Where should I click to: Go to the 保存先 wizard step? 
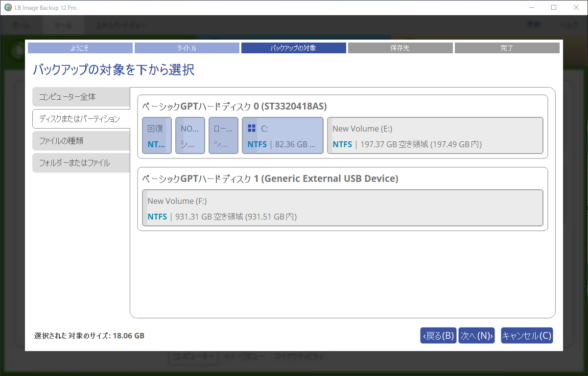coord(400,48)
